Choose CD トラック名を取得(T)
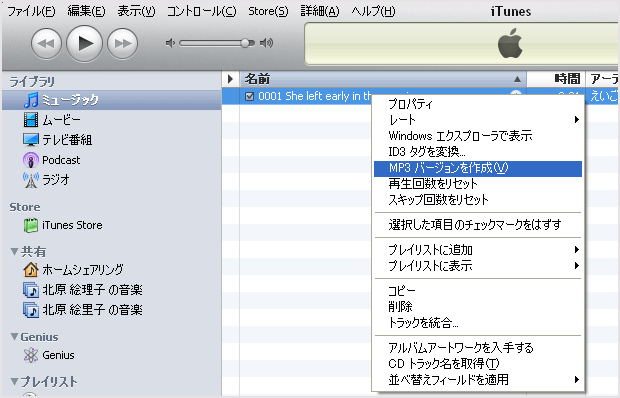620x398 pixels. tap(478, 364)
